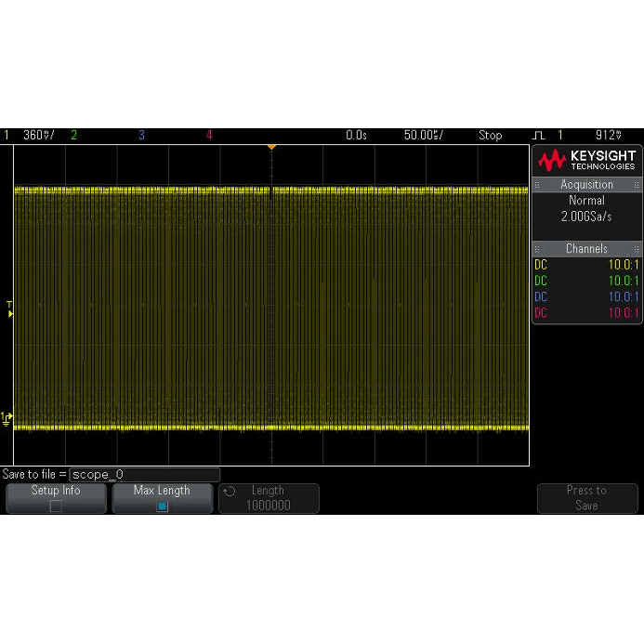Select the orange trigger position marker
Screen dimensions: 644x644
271,148
